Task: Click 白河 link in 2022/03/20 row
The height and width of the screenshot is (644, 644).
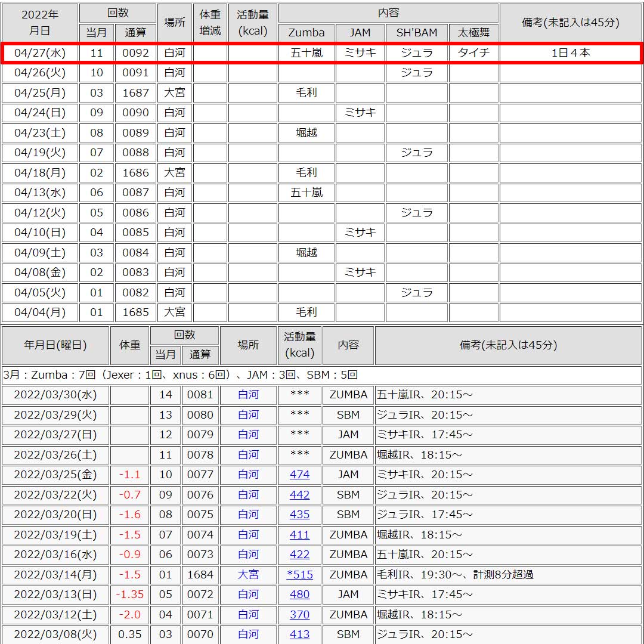Action: (x=248, y=514)
